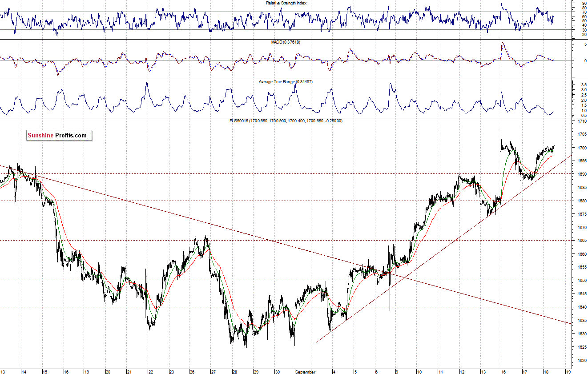Viewport: 588px width, 374px height.
Task: Select the Relative Strength Index panel title
Action: tap(286, 3)
